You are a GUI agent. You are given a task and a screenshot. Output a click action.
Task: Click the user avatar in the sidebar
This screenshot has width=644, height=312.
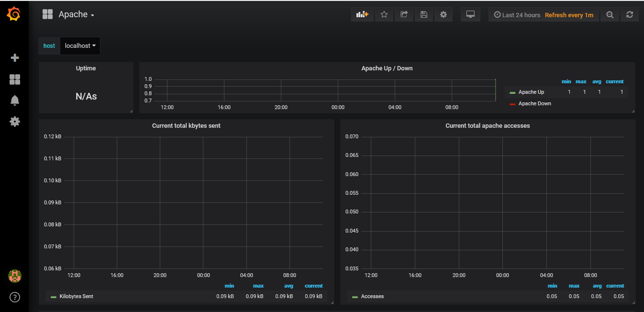(14, 276)
